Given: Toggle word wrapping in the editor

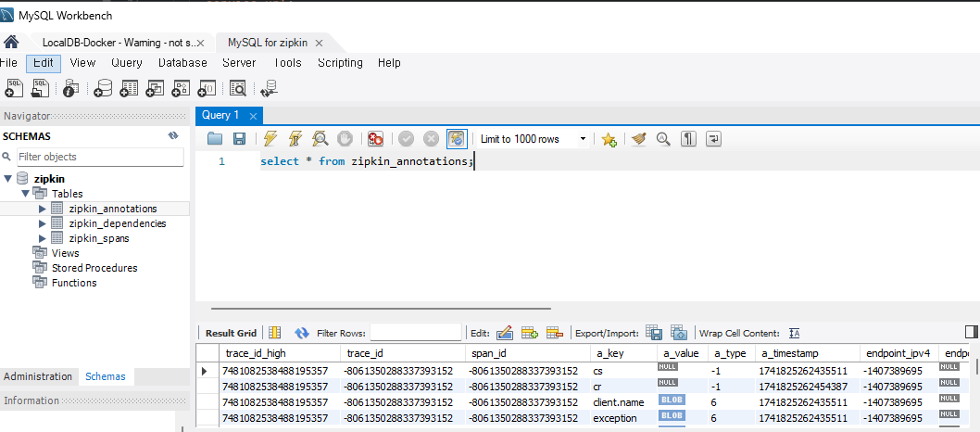Looking at the screenshot, I should 714,139.
